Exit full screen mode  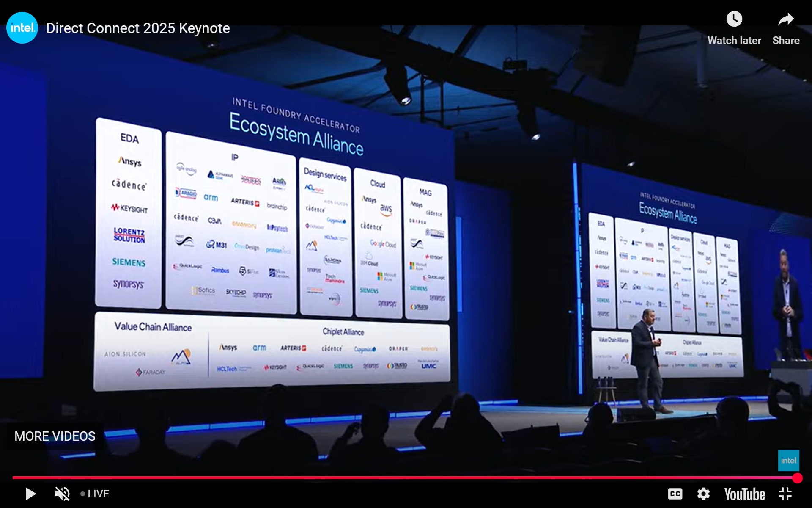(785, 494)
